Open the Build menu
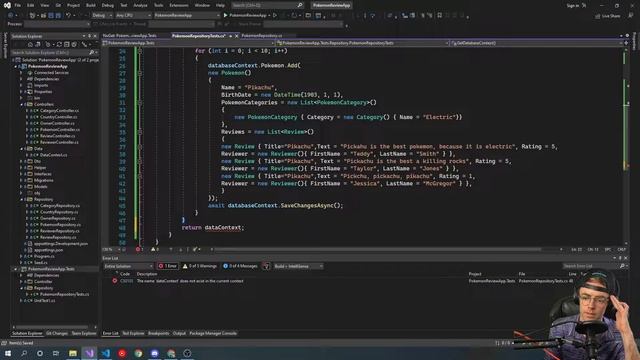 91,5
